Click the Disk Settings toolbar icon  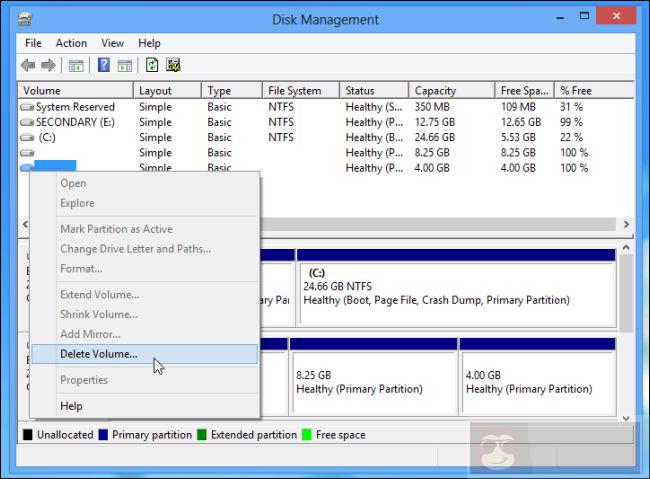(x=174, y=66)
